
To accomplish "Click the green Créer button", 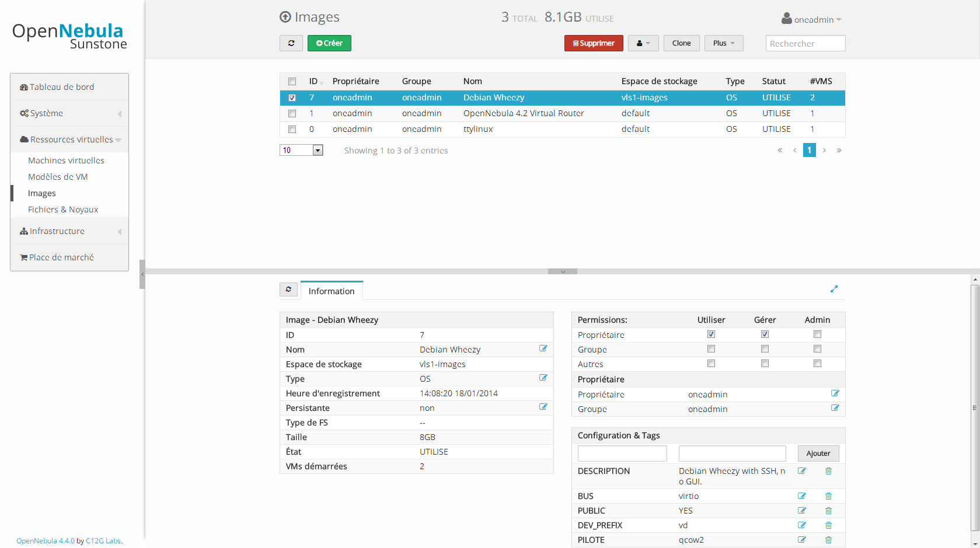I will 329,43.
